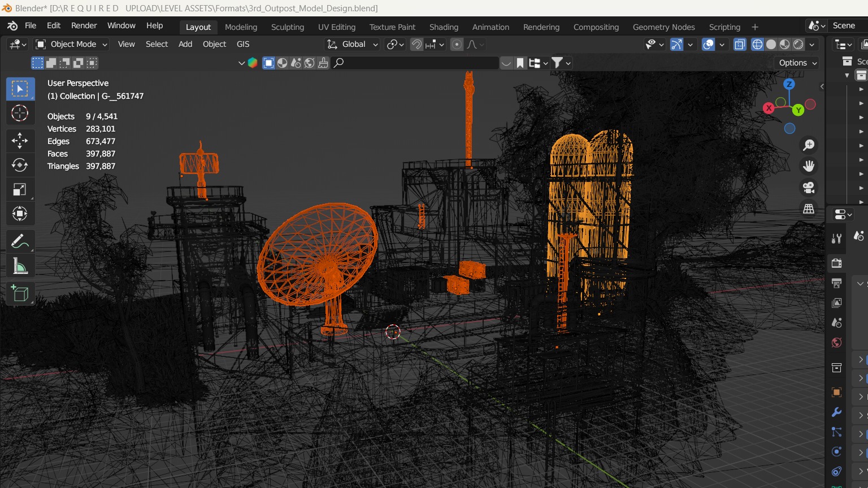Open the editor type dropdown
This screenshot has width=868, height=488.
[x=18, y=44]
